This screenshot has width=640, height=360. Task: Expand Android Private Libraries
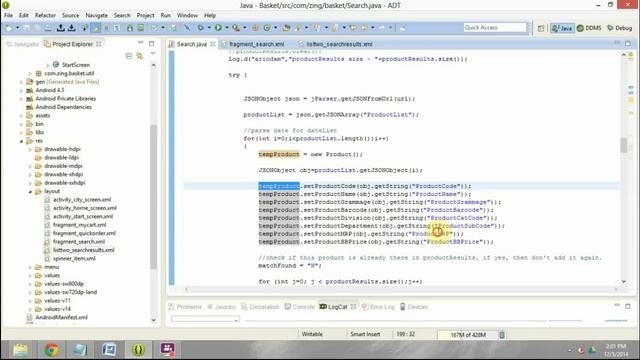[22, 99]
